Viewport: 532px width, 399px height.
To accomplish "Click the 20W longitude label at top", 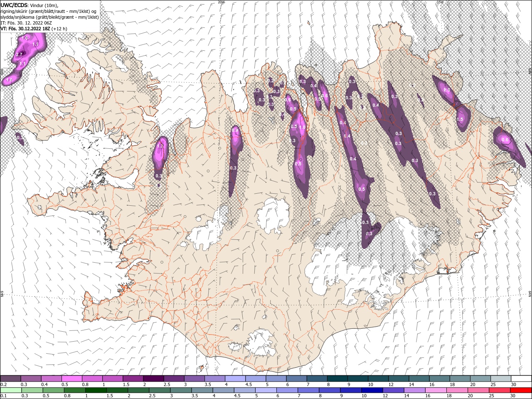I will tap(221, 2).
